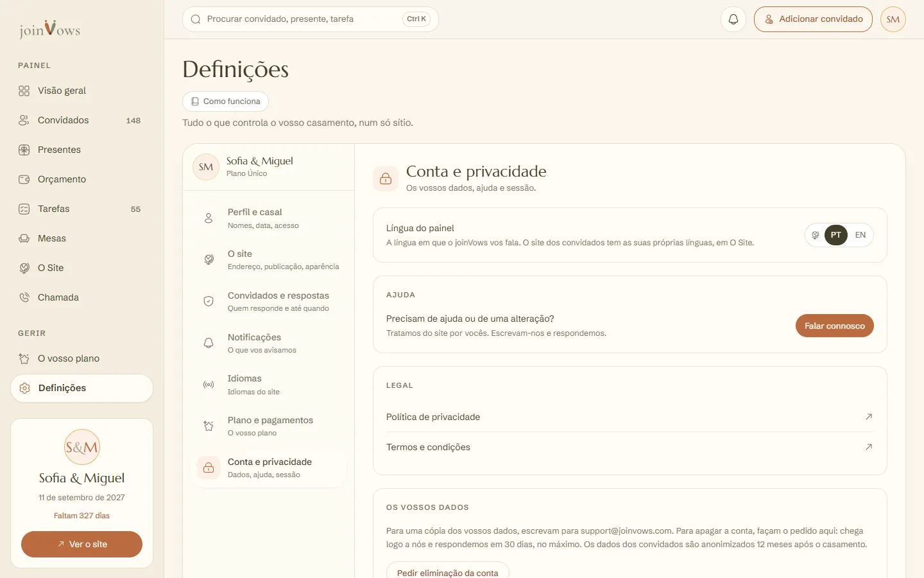Click the 55 count badge next to Tarefas
Screen dimensions: 924x578
(135, 209)
